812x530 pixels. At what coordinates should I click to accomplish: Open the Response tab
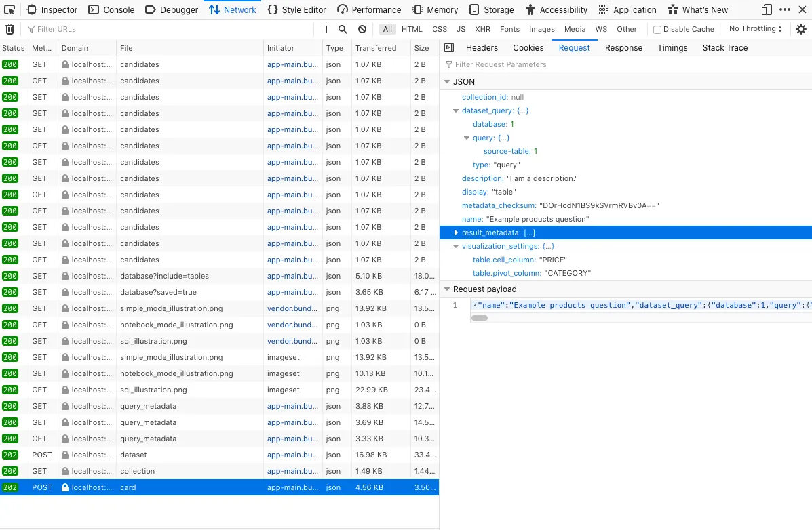point(623,47)
